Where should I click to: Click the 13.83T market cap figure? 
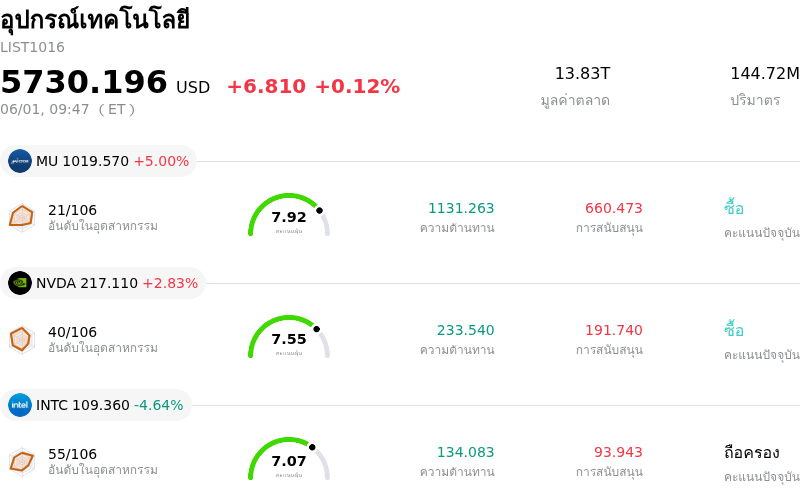[x=582, y=73]
